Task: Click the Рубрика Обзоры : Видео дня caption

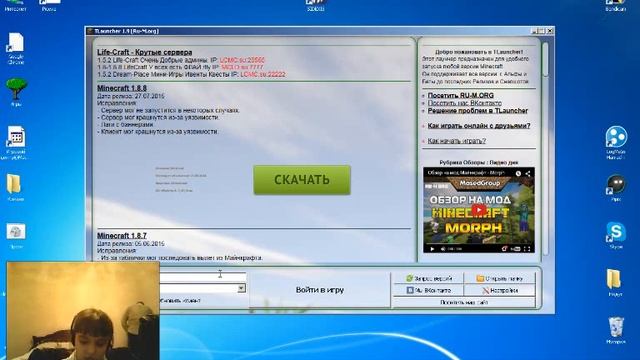Action: (478, 162)
